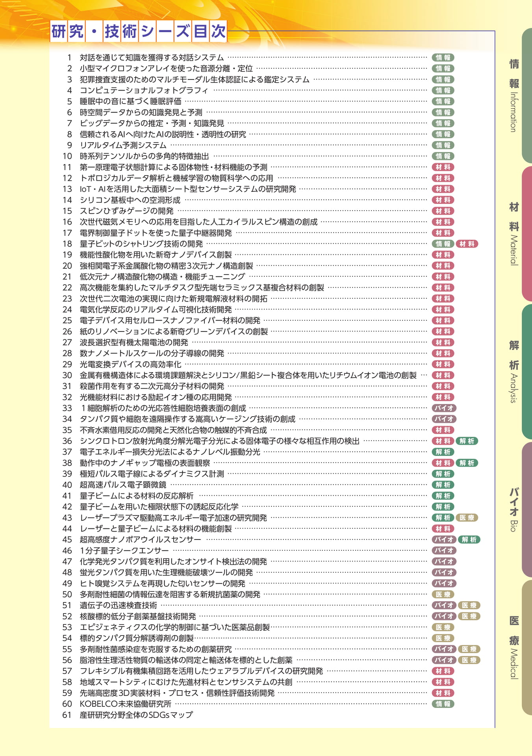Click the バイオ tag on entry 45
Image resolution: width=532 pixels, height=756 pixels.
pyautogui.click(x=444, y=540)
